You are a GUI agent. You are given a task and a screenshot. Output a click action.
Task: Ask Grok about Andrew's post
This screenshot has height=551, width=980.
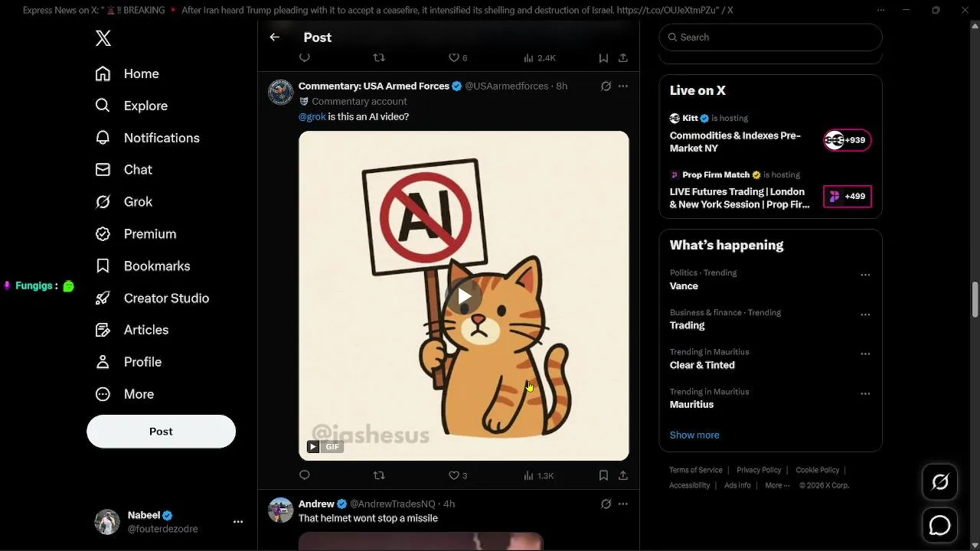coord(606,504)
